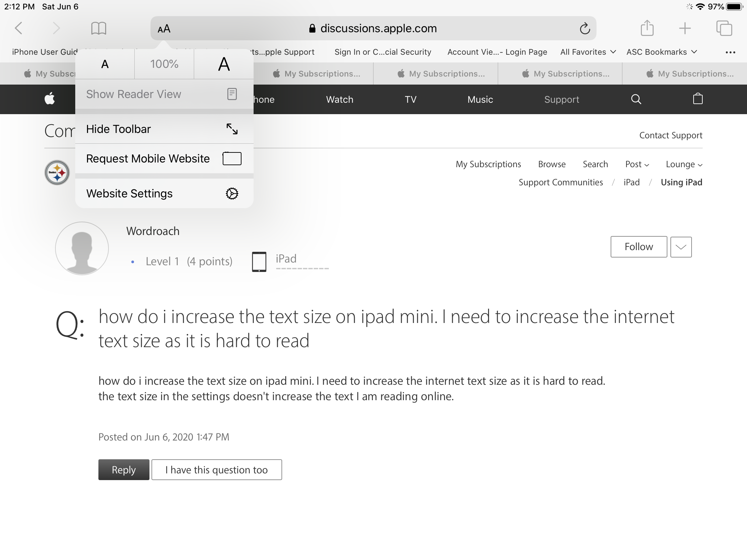
Task: Expand ASC Bookmarks folder
Action: [661, 52]
